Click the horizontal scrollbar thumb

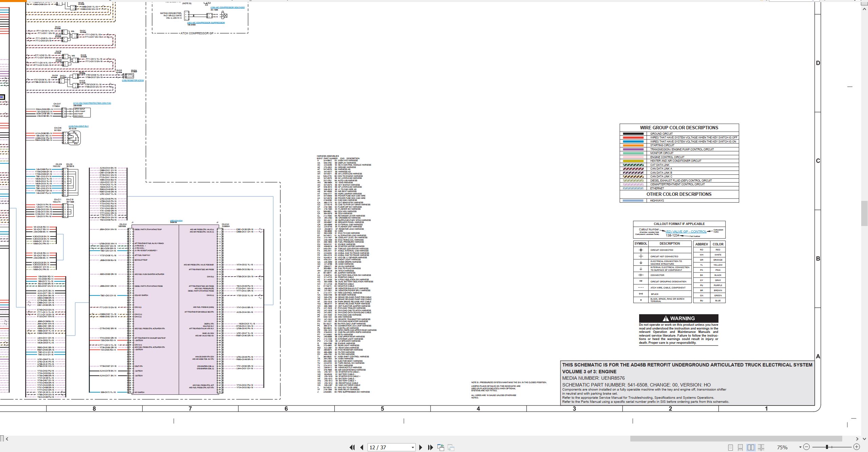point(736,439)
